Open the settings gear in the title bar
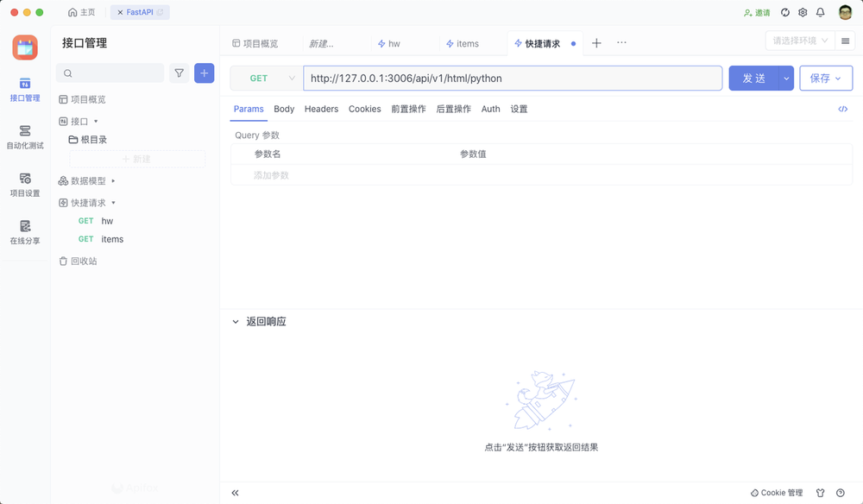Image resolution: width=863 pixels, height=504 pixels. (803, 12)
